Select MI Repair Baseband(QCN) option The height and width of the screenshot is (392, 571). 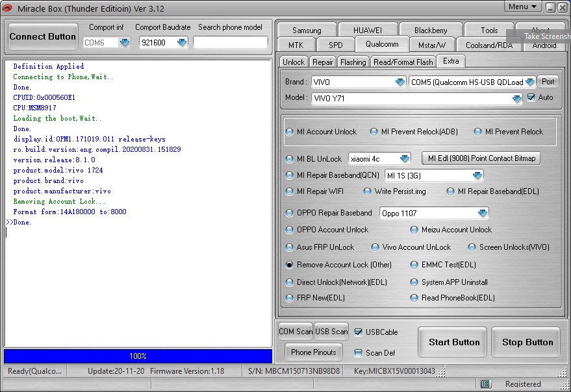pos(290,175)
